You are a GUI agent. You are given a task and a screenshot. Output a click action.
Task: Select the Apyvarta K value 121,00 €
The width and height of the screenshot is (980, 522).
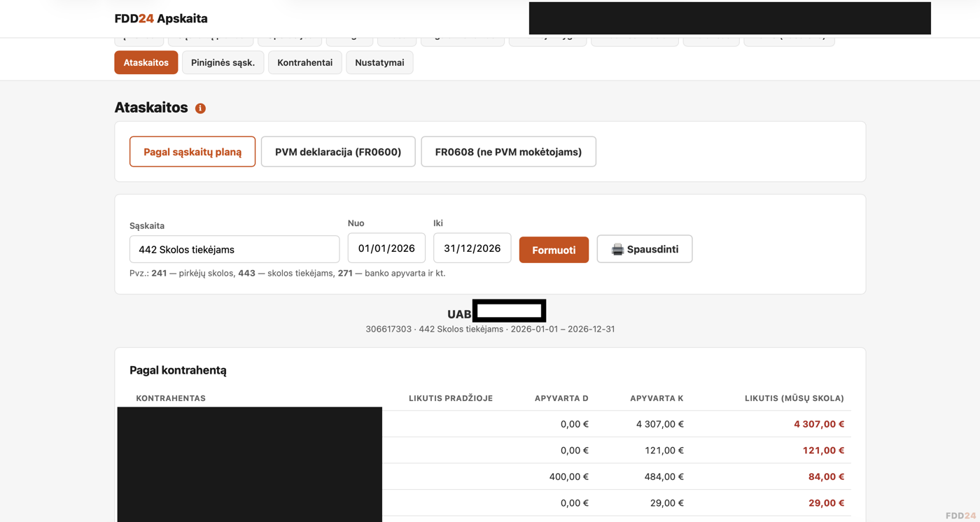664,451
